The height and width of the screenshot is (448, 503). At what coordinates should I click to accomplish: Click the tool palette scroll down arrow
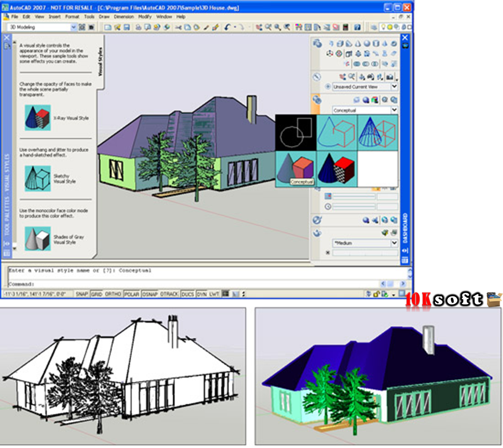14,248
